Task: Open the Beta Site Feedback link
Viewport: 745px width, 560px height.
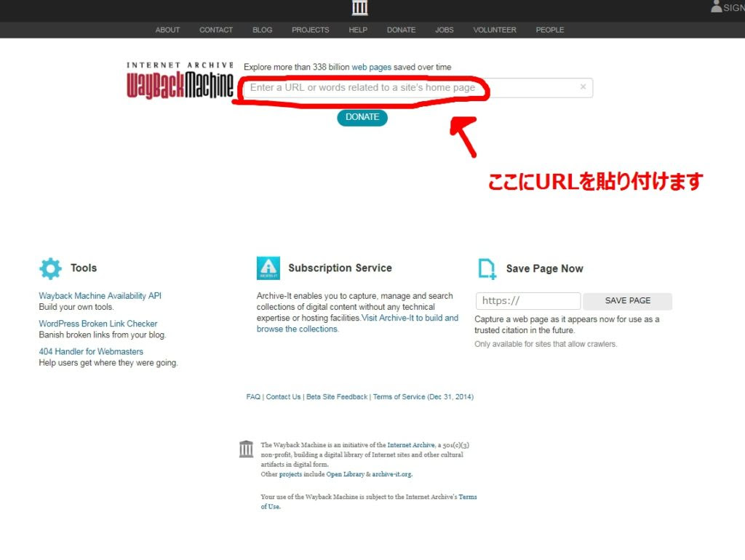Action: click(337, 396)
